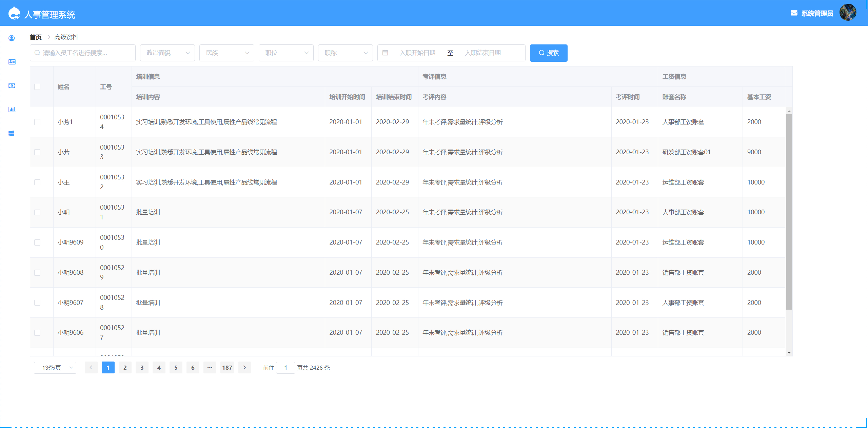
Task: Check the checkbox for employee 小芳1
Action: coord(37,122)
